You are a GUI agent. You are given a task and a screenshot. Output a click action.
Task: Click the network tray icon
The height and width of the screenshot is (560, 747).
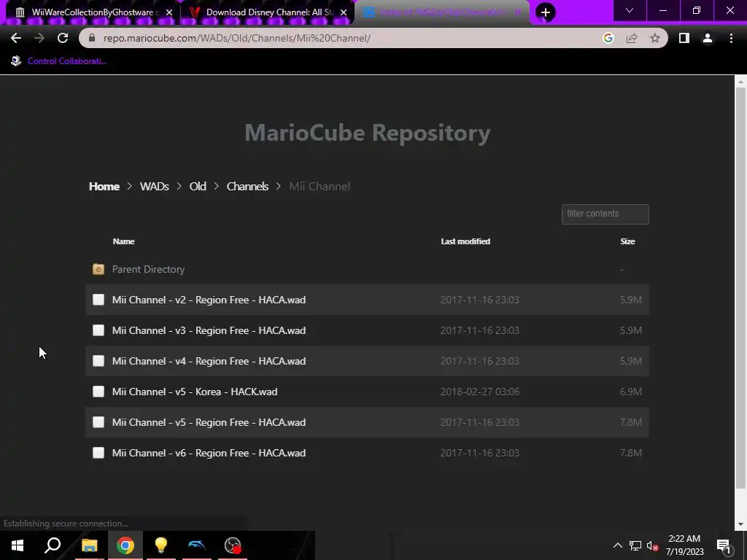635,545
